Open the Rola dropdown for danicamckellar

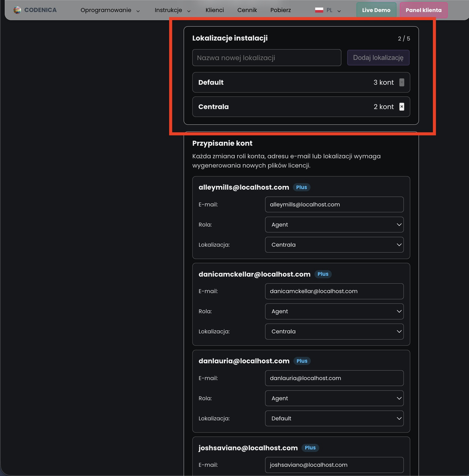334,311
